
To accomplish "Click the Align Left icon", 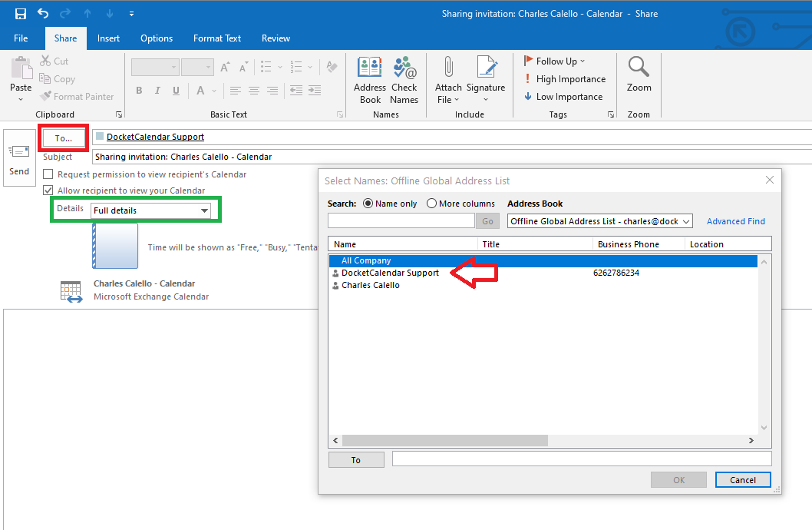I will (235, 91).
